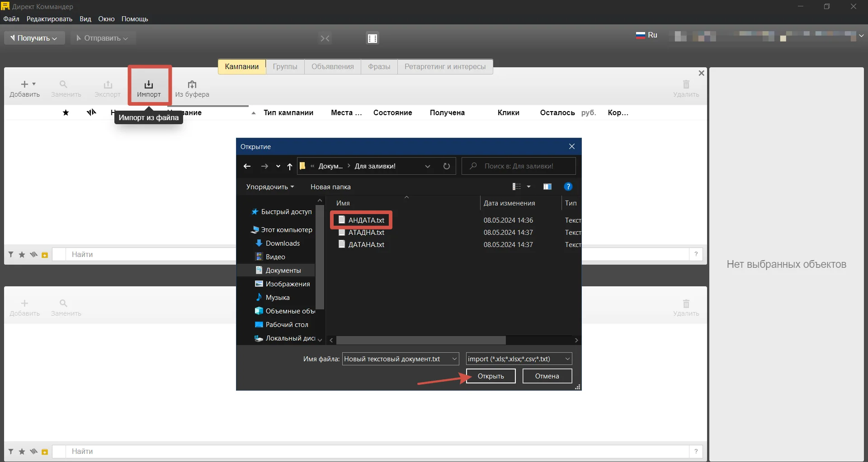Click the refresh icon in file dialog address bar
The height and width of the screenshot is (462, 868).
point(447,166)
